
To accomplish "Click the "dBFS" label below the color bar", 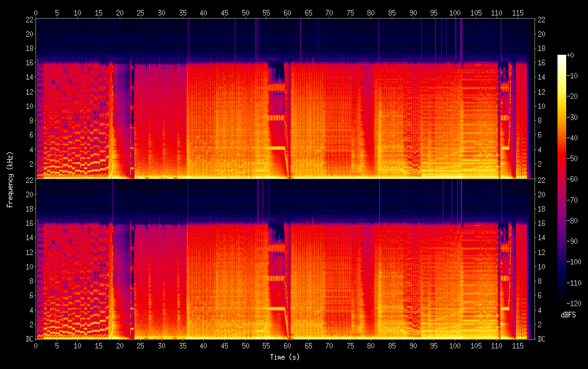I will click(x=567, y=315).
